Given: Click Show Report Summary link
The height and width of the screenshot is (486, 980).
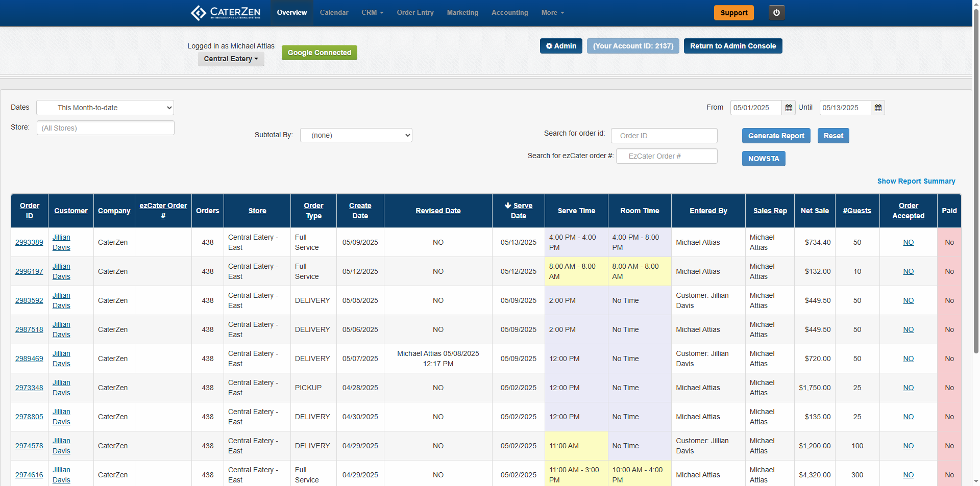Looking at the screenshot, I should (x=916, y=181).
